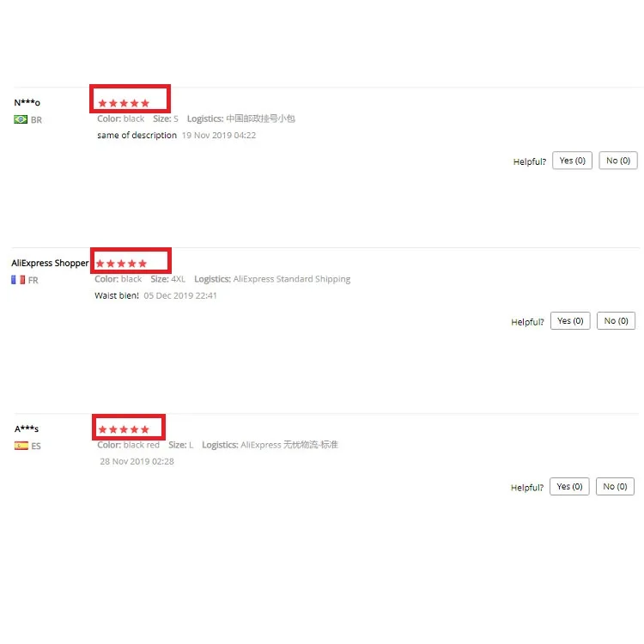Click the five-star rating of A***s's review
The width and height of the screenshot is (644, 644).
pos(124,429)
